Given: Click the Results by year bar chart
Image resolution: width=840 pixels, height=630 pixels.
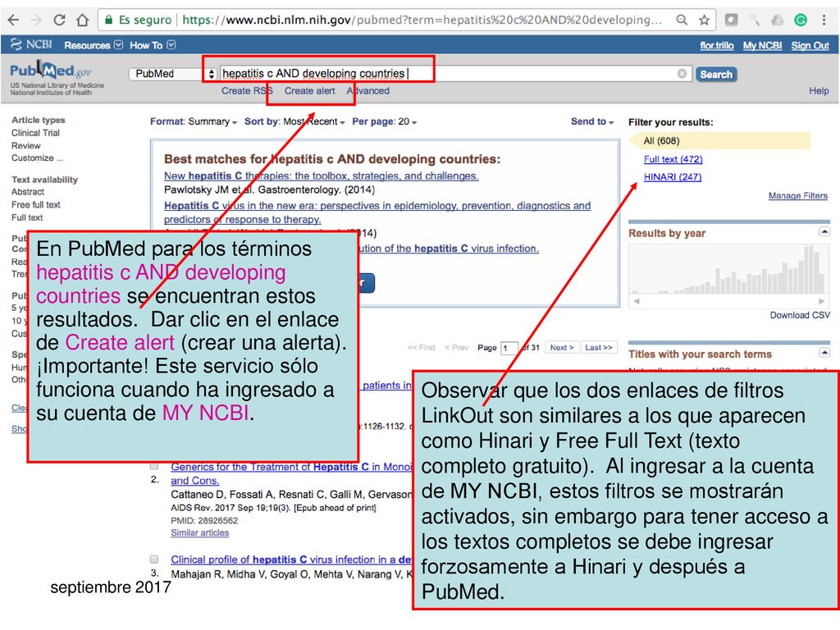Looking at the screenshot, I should click(728, 269).
